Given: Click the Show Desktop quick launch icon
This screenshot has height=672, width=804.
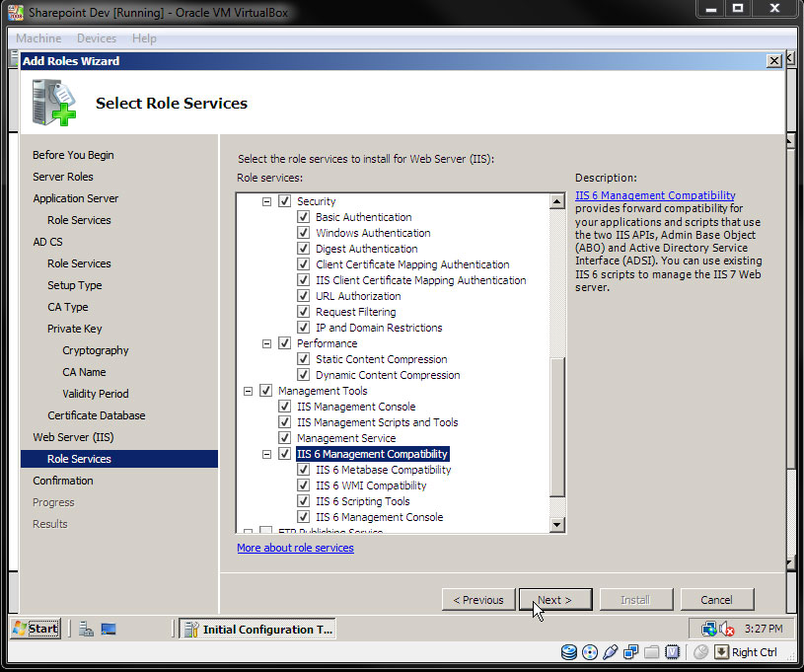Looking at the screenshot, I should pos(109,629).
